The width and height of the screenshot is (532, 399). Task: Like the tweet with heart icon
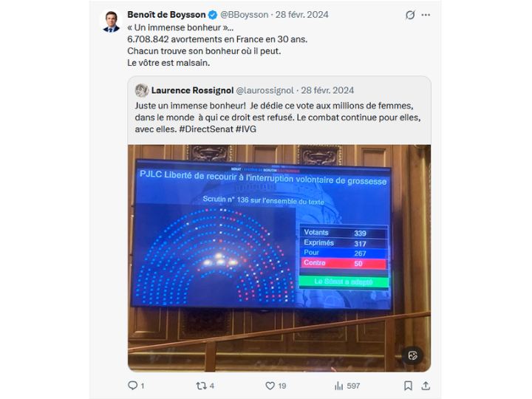coord(270,386)
